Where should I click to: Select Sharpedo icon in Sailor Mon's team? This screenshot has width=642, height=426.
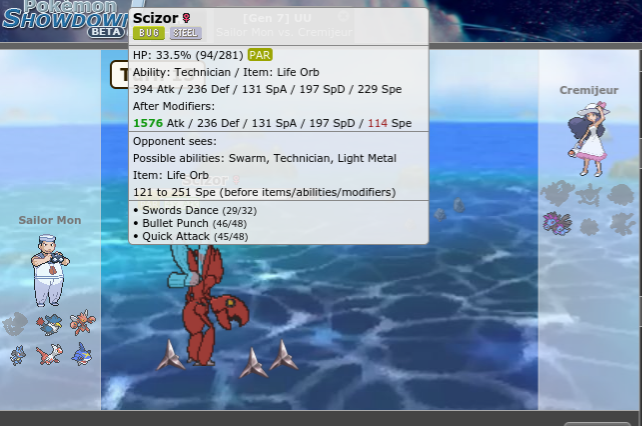point(81,354)
